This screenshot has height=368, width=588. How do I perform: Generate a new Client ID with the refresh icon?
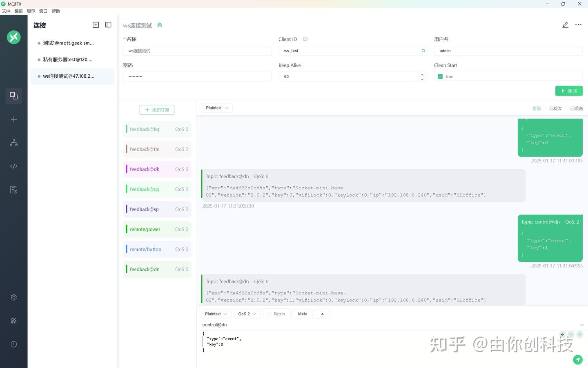pos(423,51)
